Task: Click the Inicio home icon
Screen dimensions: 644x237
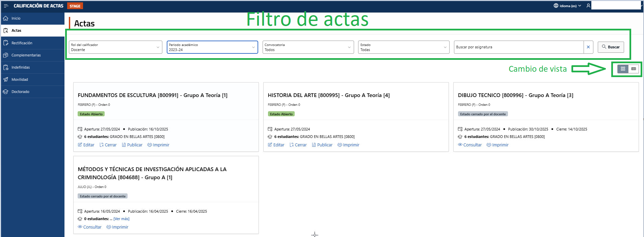Action: point(6,18)
